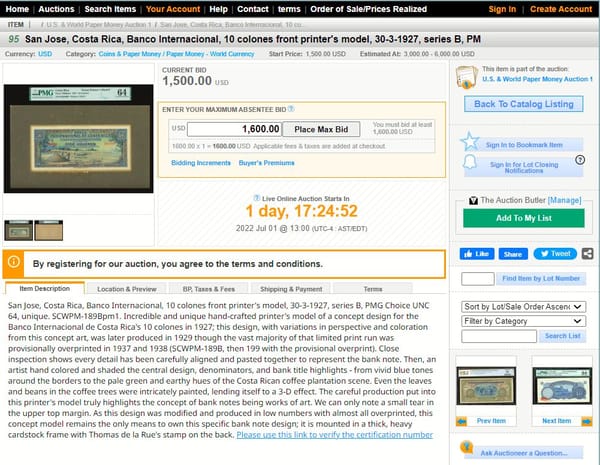Open the Sort by Lot/Sale Order dropdown
The image size is (600, 465).
(523, 307)
